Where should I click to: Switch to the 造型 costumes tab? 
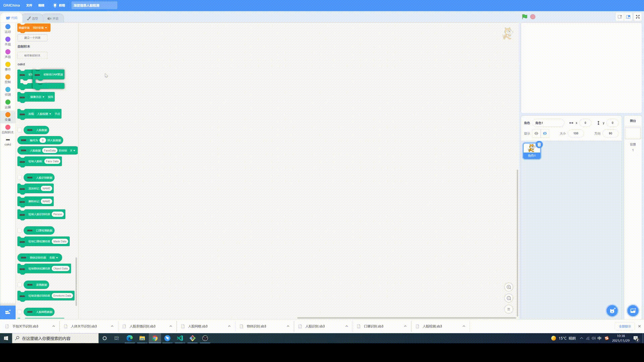pos(33,18)
